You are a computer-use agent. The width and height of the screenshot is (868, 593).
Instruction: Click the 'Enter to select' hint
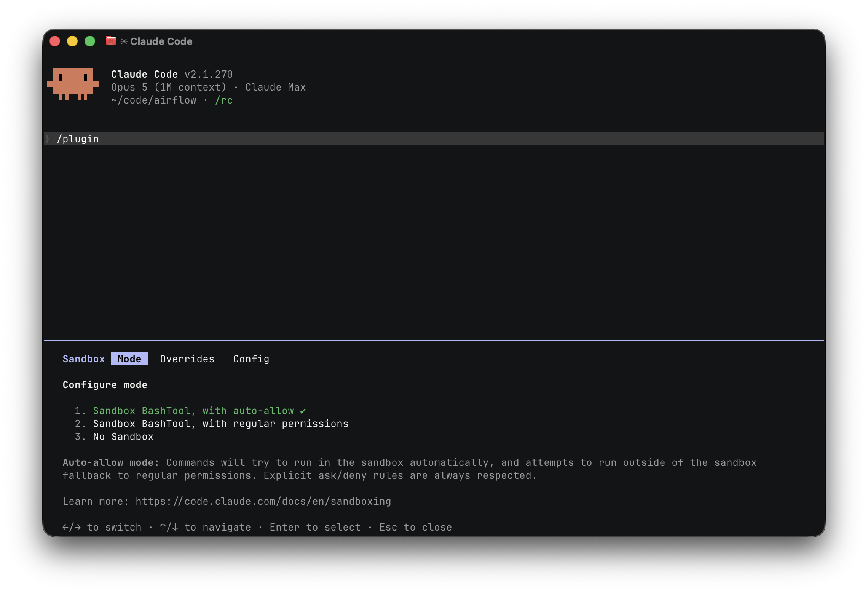pos(315,527)
